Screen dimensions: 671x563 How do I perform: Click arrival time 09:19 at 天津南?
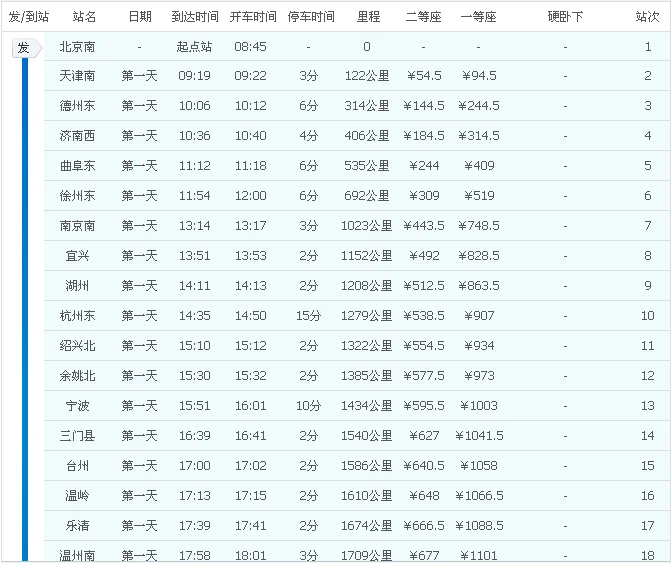coord(194,76)
